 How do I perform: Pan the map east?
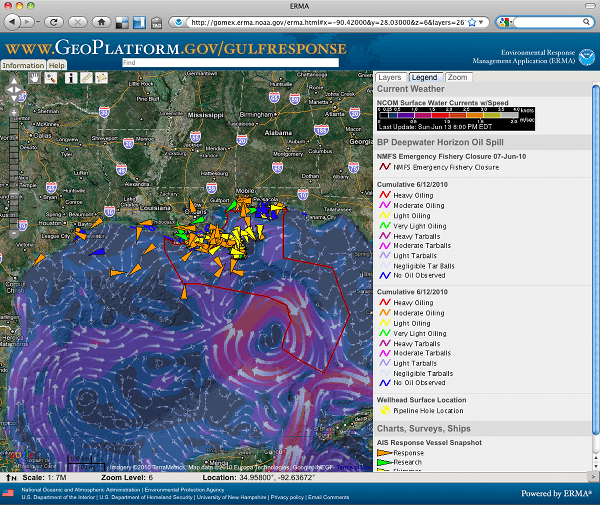coord(19,90)
